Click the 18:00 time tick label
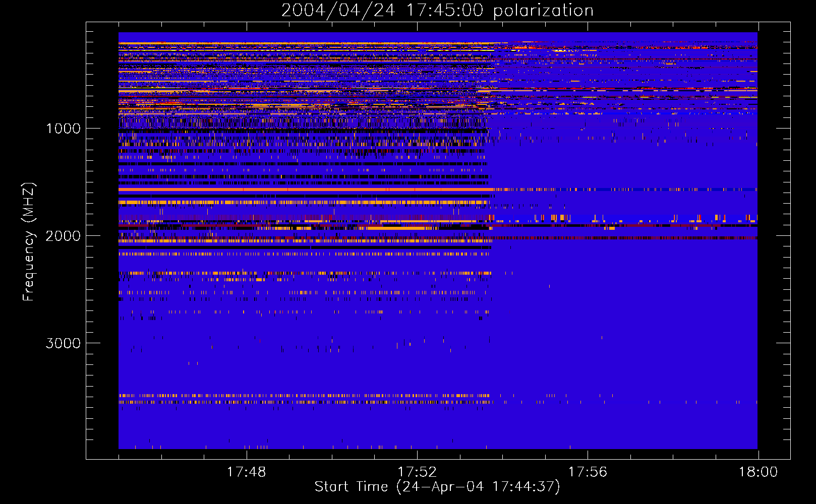816x504 pixels. tap(758, 472)
